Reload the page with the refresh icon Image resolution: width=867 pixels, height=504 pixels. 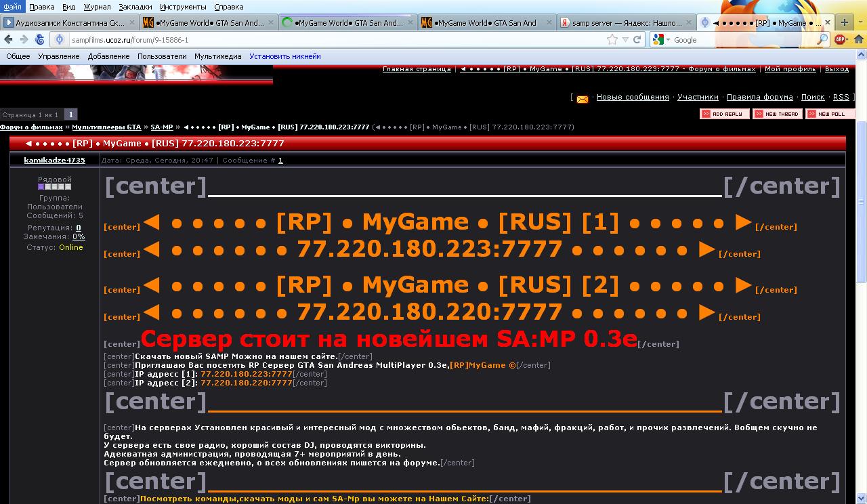coord(637,40)
